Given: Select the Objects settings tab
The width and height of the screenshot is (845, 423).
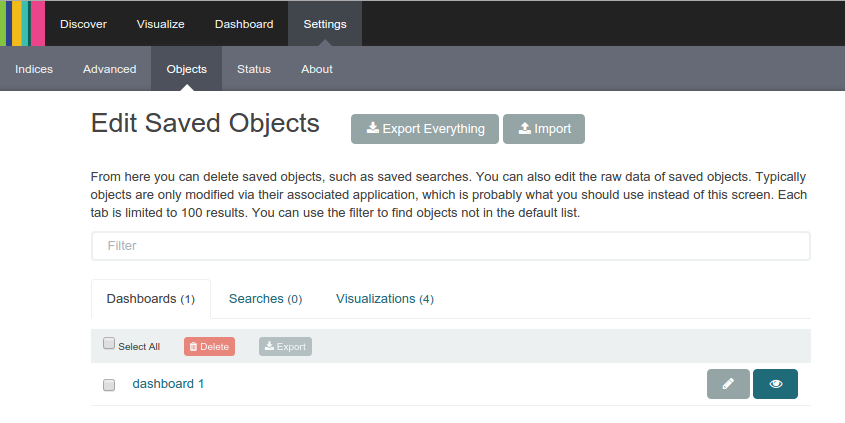Looking at the screenshot, I should pyautogui.click(x=186, y=68).
